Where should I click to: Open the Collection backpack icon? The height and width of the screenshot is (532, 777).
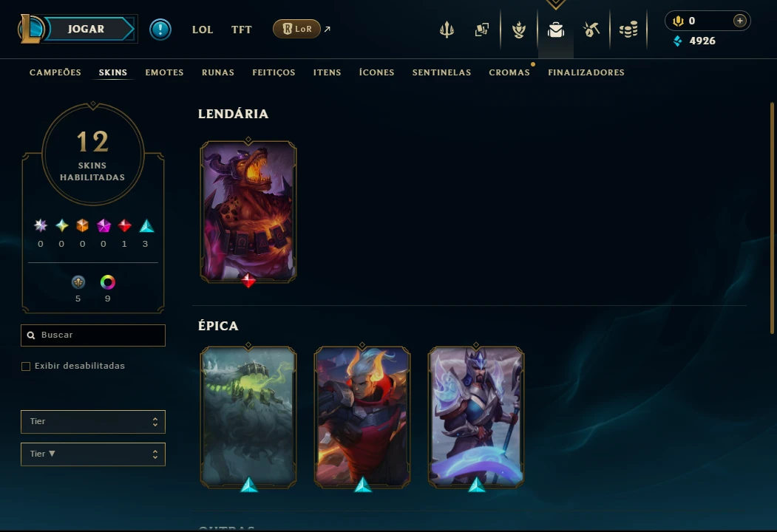point(555,30)
